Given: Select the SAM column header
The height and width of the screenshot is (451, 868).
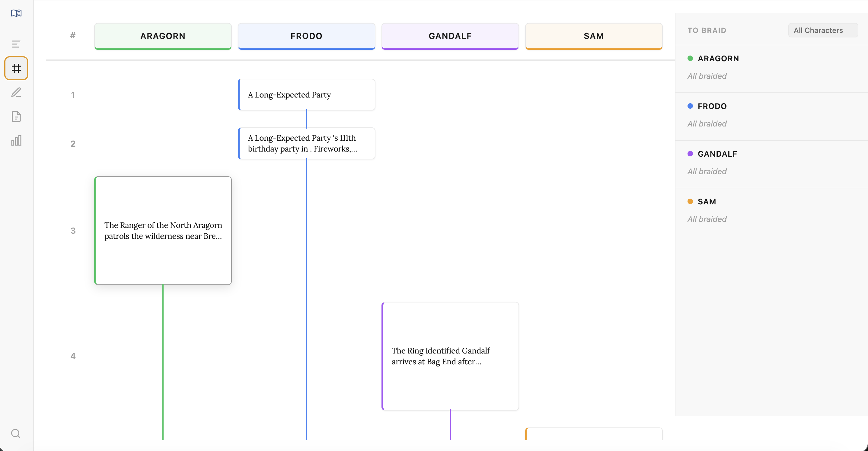Looking at the screenshot, I should click(593, 36).
